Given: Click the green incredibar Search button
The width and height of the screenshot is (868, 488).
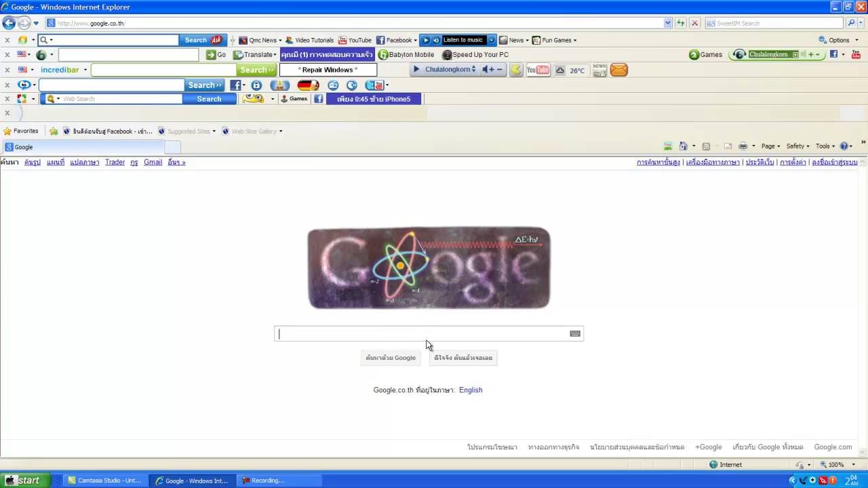Looking at the screenshot, I should [257, 70].
